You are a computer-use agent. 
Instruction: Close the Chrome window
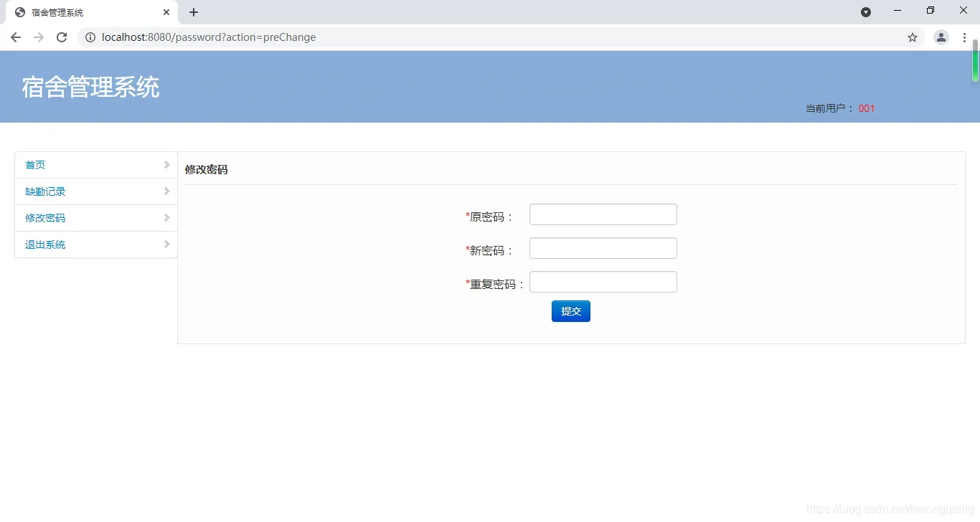(963, 11)
